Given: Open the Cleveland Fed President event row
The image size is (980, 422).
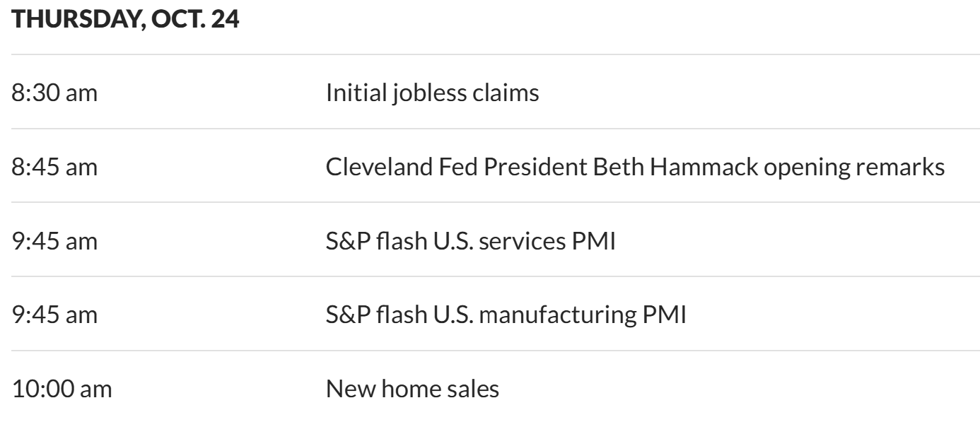Looking at the screenshot, I should [635, 167].
